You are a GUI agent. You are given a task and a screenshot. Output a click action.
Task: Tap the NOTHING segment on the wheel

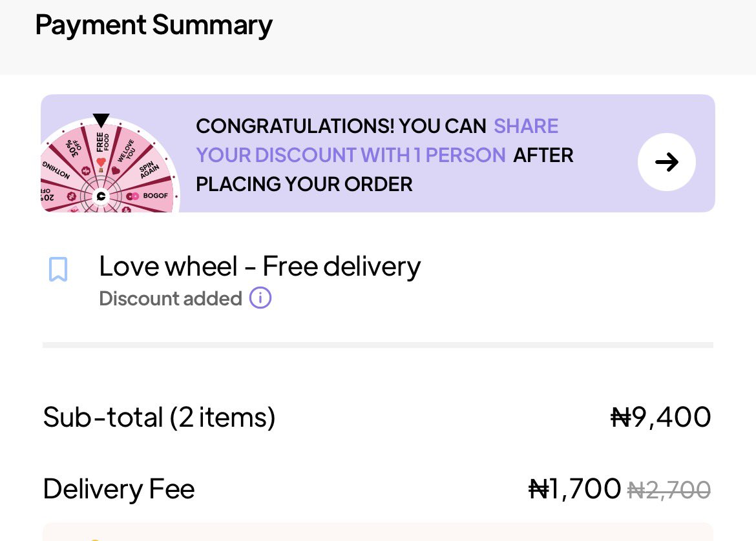56,170
